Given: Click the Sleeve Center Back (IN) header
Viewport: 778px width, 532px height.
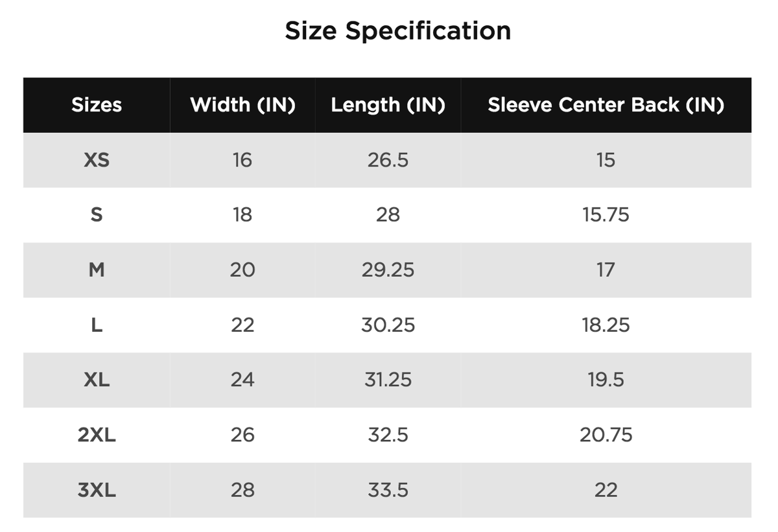Looking at the screenshot, I should (606, 105).
